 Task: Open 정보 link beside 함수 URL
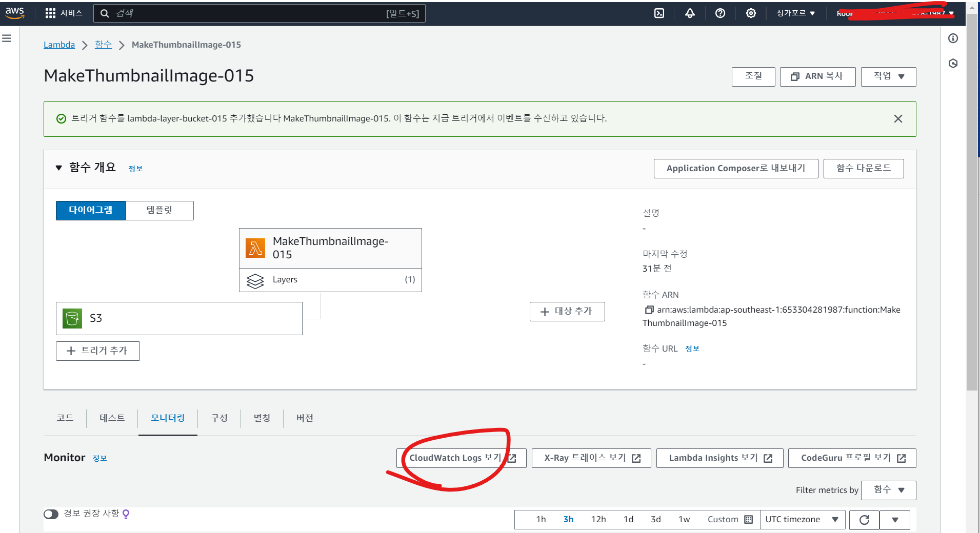pos(692,349)
